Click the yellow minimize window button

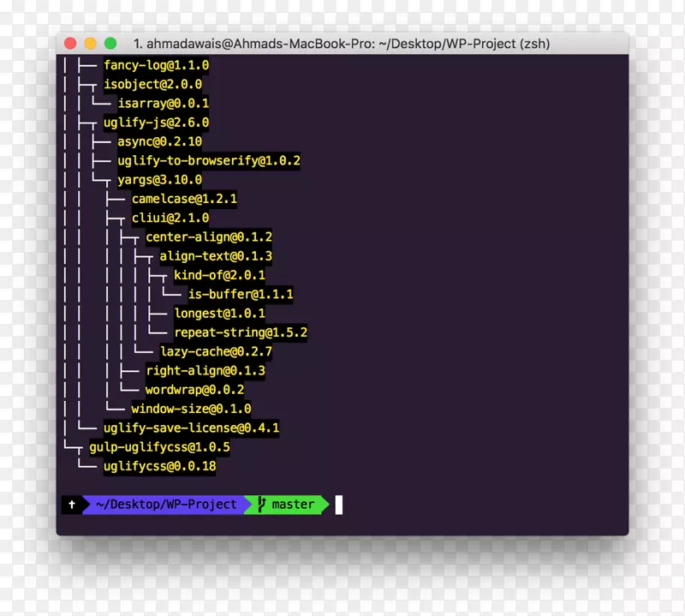point(91,44)
